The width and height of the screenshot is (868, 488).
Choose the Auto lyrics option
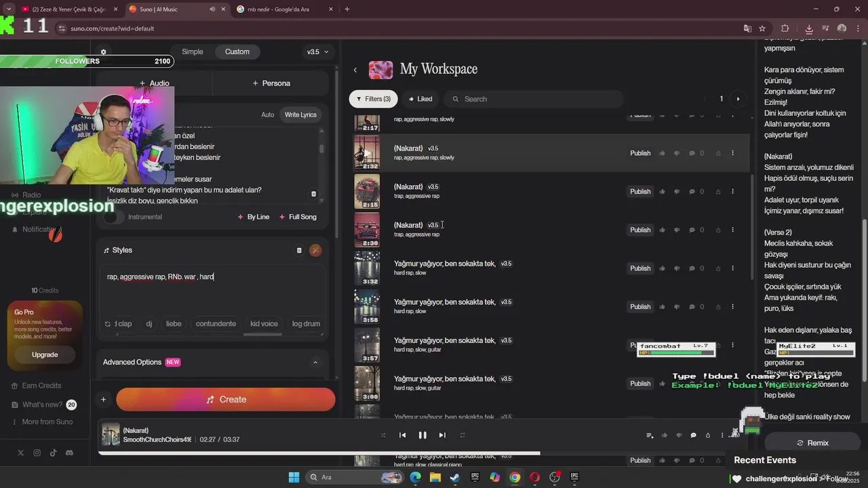(268, 115)
